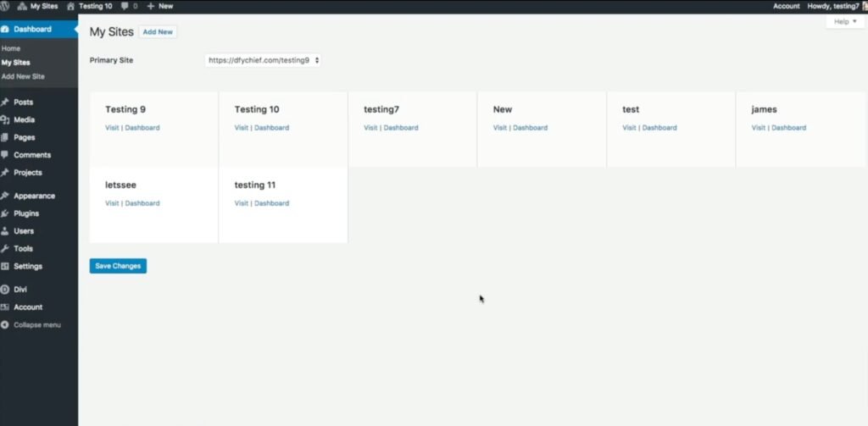Expand the Help tab dropdown

click(x=845, y=21)
